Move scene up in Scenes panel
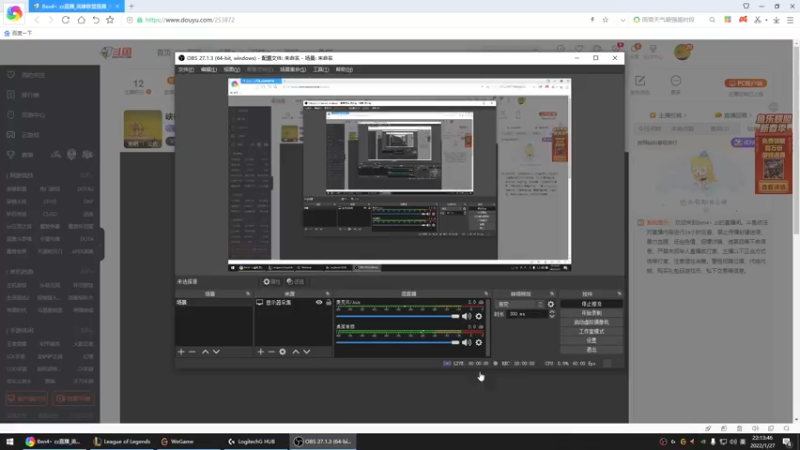800x450 pixels. pos(205,352)
